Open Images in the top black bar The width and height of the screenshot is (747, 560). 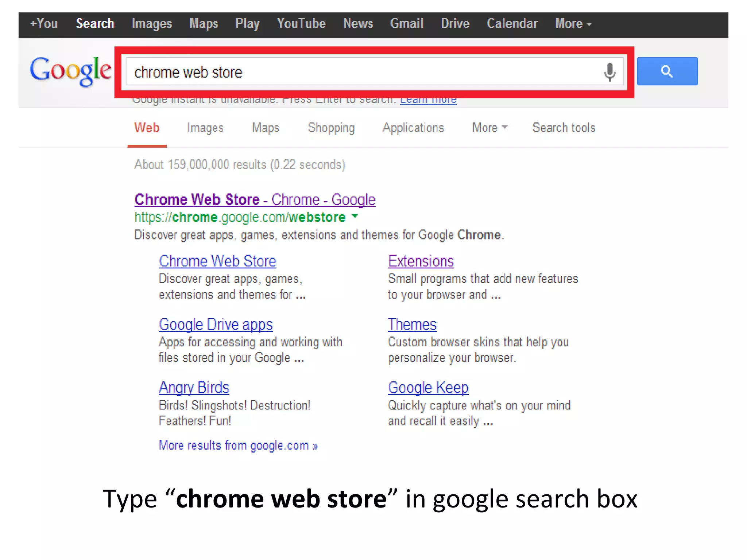click(x=152, y=24)
